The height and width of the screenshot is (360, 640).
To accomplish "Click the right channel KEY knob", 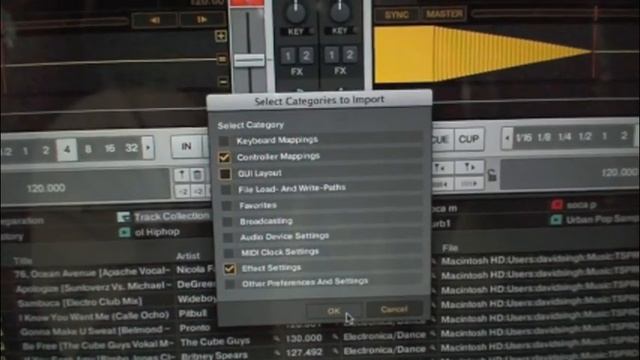I will point(340,11).
